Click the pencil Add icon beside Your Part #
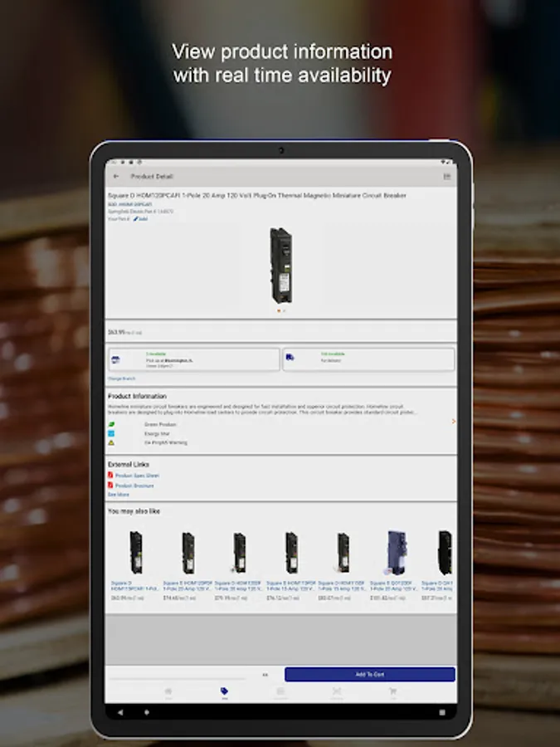This screenshot has height=747, width=560. point(140,219)
